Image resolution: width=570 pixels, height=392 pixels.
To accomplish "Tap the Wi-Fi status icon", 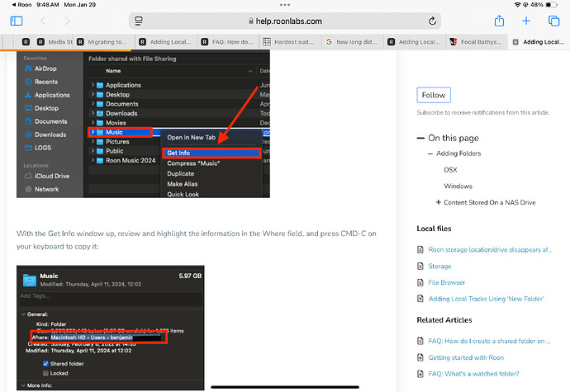I will (517, 5).
